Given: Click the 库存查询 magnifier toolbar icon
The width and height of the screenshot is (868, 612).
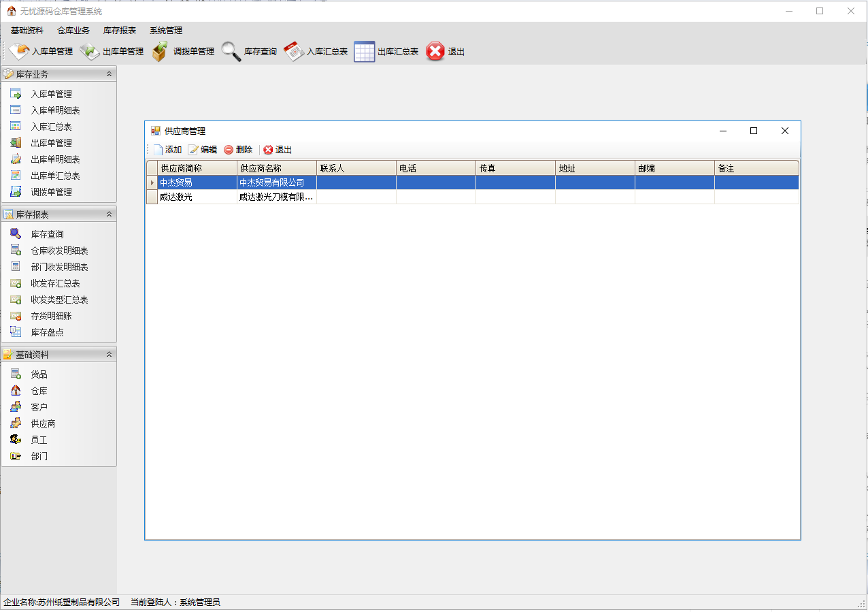Looking at the screenshot, I should click(x=231, y=52).
